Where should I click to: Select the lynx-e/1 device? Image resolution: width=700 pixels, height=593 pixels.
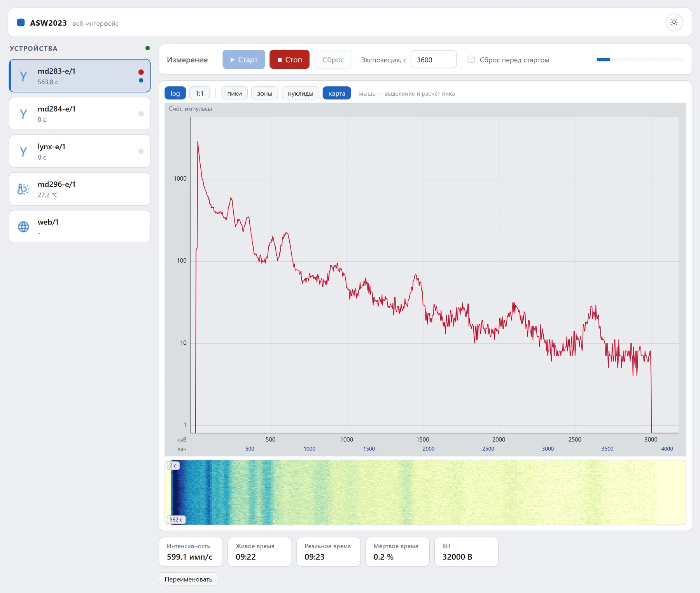(80, 151)
